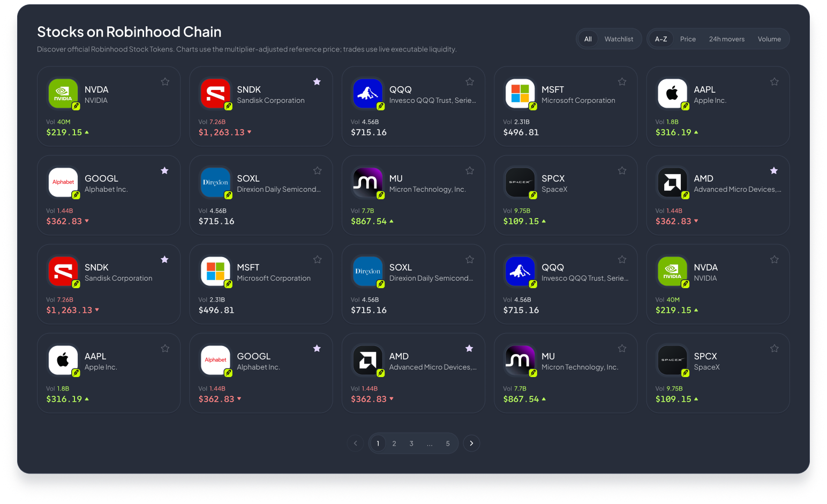Open the Direxion logo in the second row

tap(215, 183)
